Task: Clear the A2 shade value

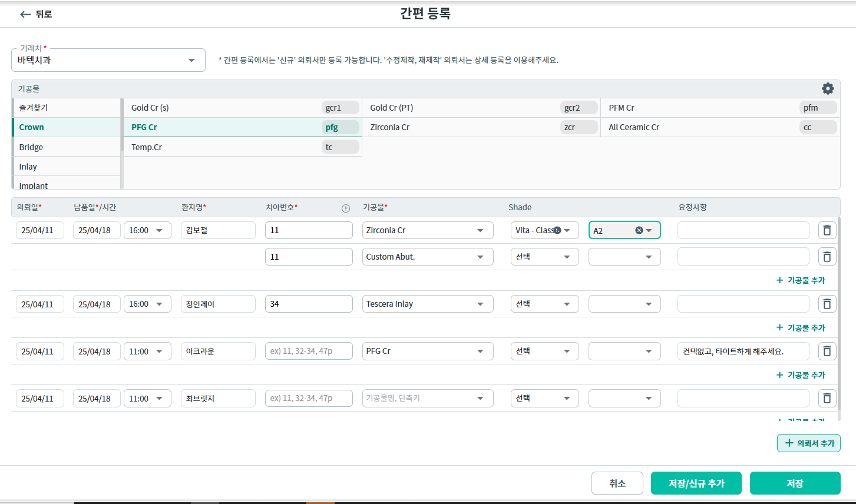Action: click(639, 230)
